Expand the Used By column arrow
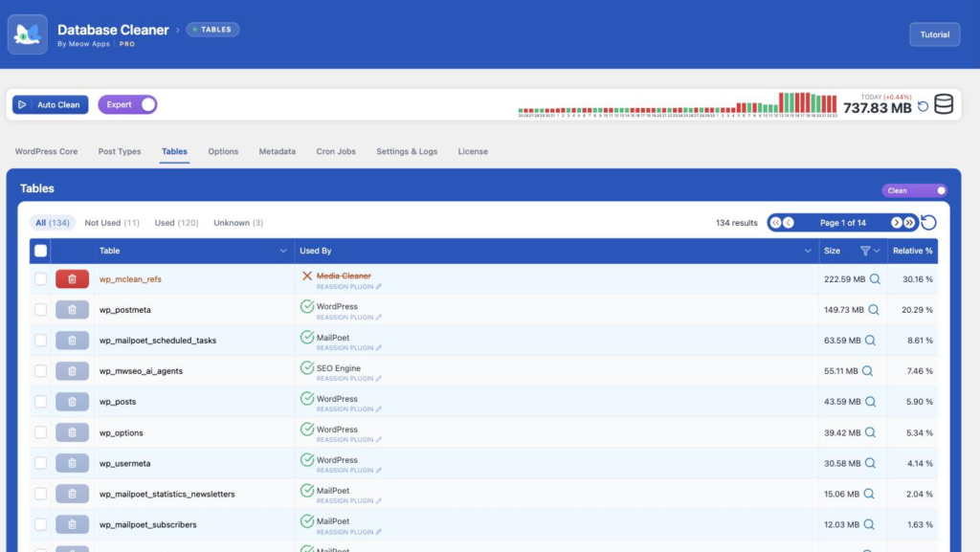980x552 pixels. coord(808,251)
